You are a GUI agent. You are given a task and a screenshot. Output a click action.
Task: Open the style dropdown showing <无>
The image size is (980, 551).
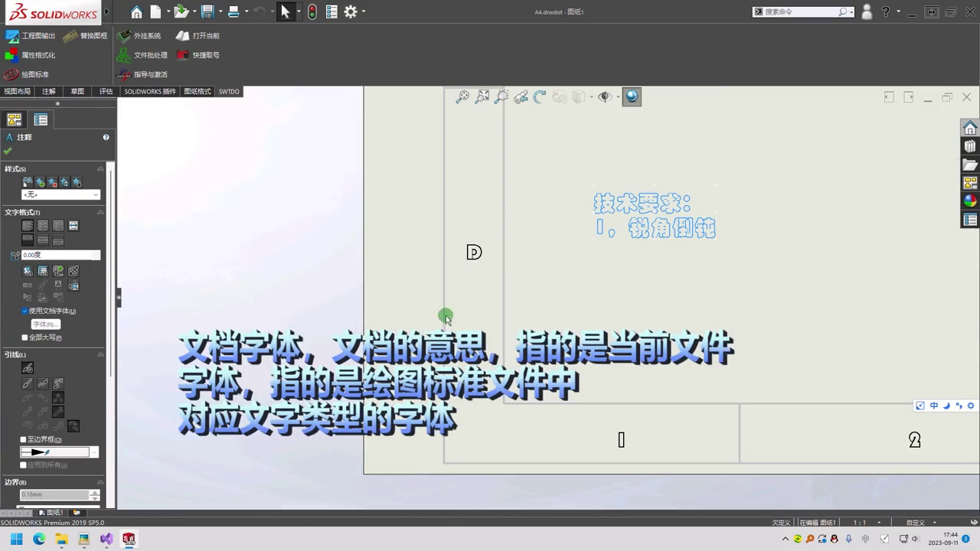[60, 194]
